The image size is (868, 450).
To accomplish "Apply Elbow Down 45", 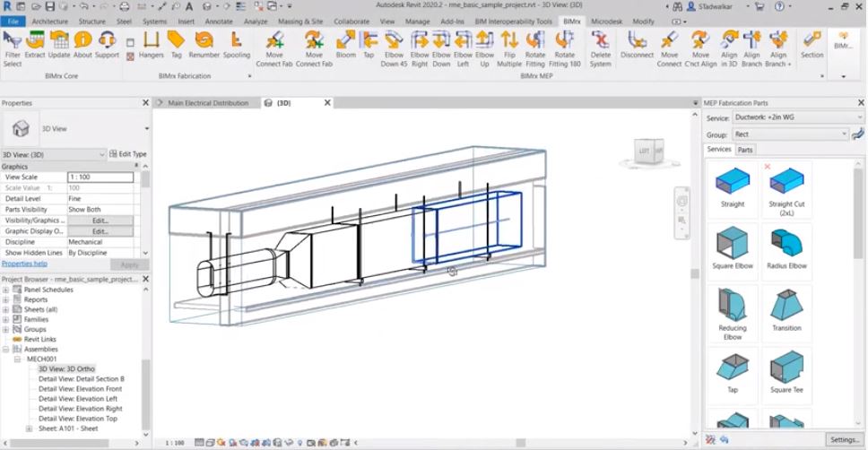I will [394, 48].
